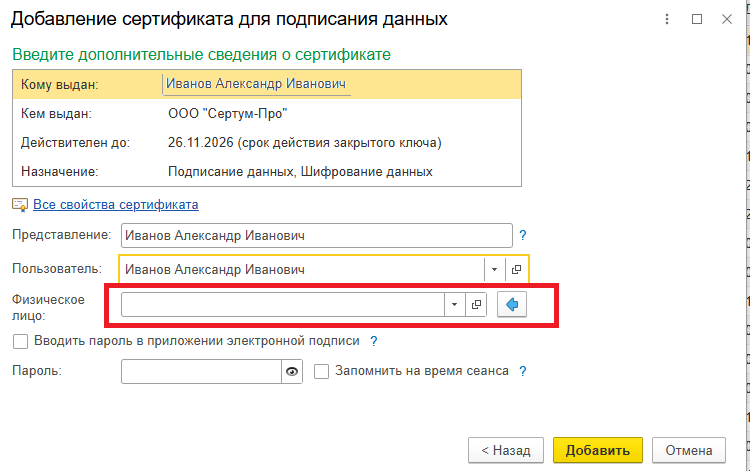Open help for Запомнить на время сеанса
750x471 pixels.
click(x=522, y=371)
